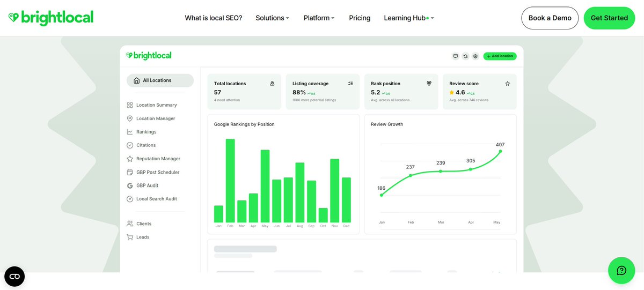The image size is (644, 290).
Task: Click the May bar in rankings chart
Action: coord(265,186)
